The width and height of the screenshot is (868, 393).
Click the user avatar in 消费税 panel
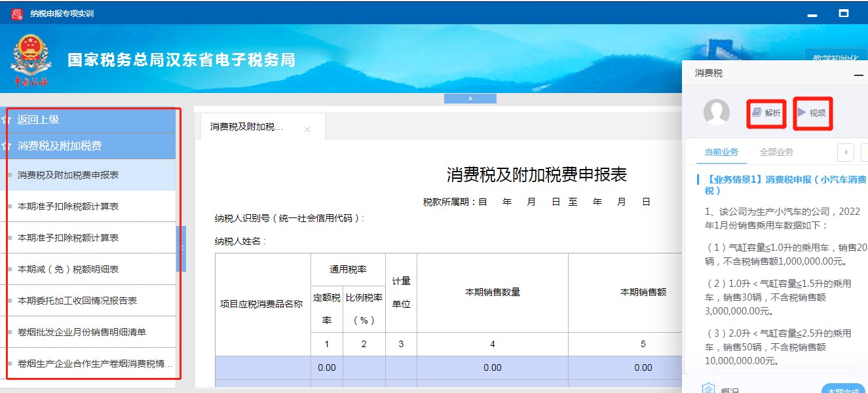716,113
